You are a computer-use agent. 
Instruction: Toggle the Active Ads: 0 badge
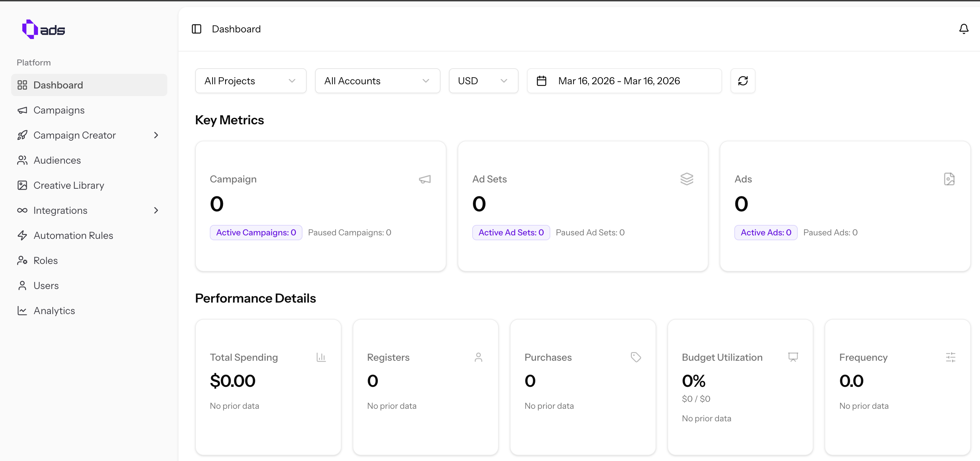point(765,232)
